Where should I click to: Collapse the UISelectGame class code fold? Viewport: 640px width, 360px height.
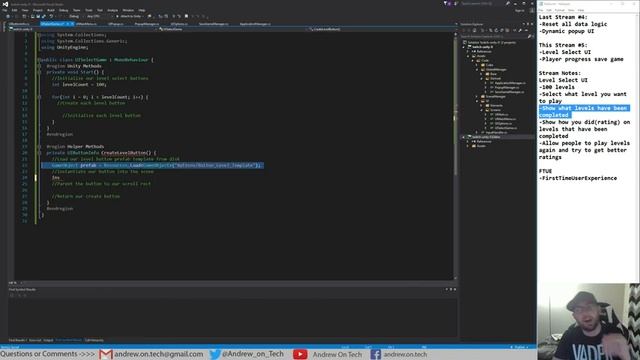point(39,60)
